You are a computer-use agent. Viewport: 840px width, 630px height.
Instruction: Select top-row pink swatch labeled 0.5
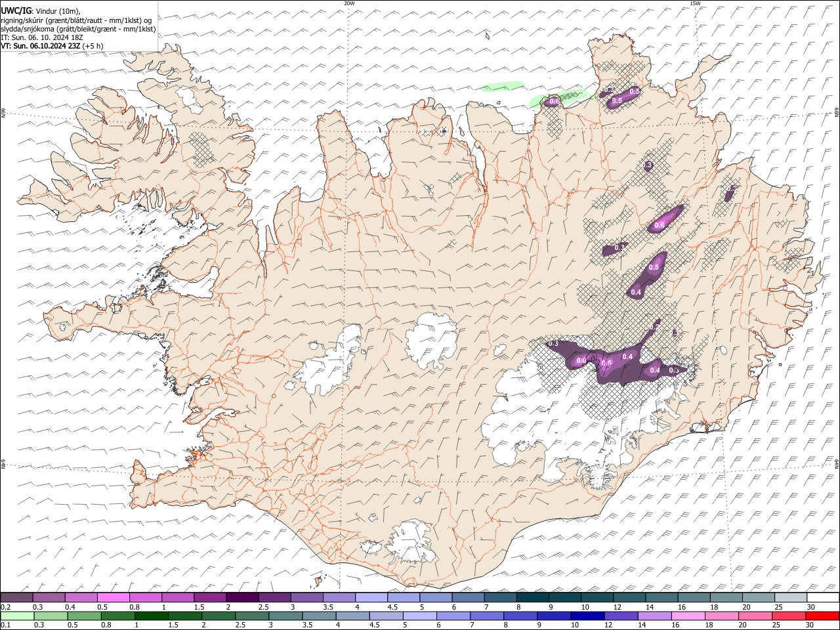point(113,598)
